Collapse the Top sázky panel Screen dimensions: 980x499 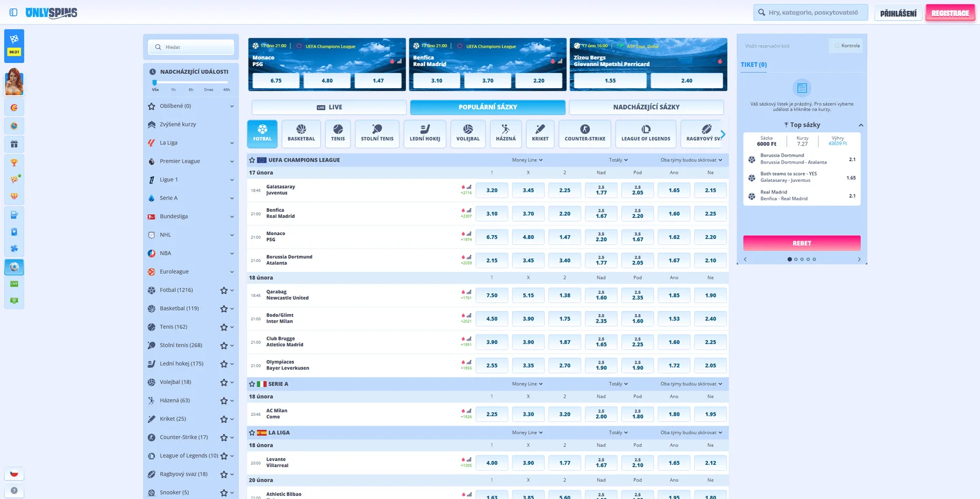point(861,125)
